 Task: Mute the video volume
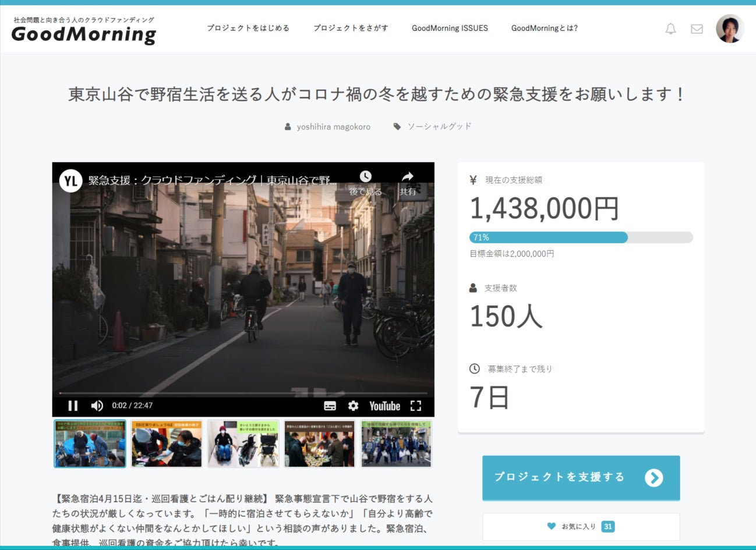coord(97,406)
